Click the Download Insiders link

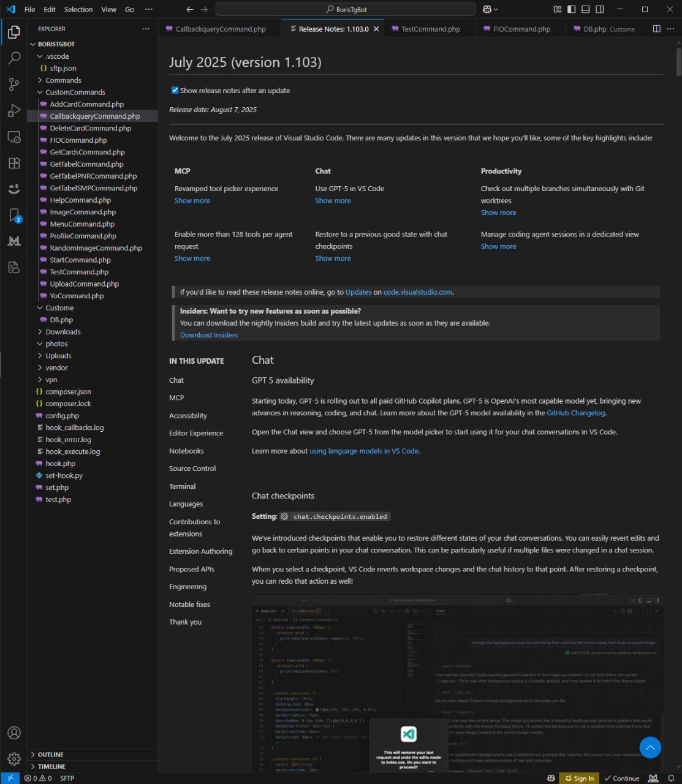pos(209,335)
